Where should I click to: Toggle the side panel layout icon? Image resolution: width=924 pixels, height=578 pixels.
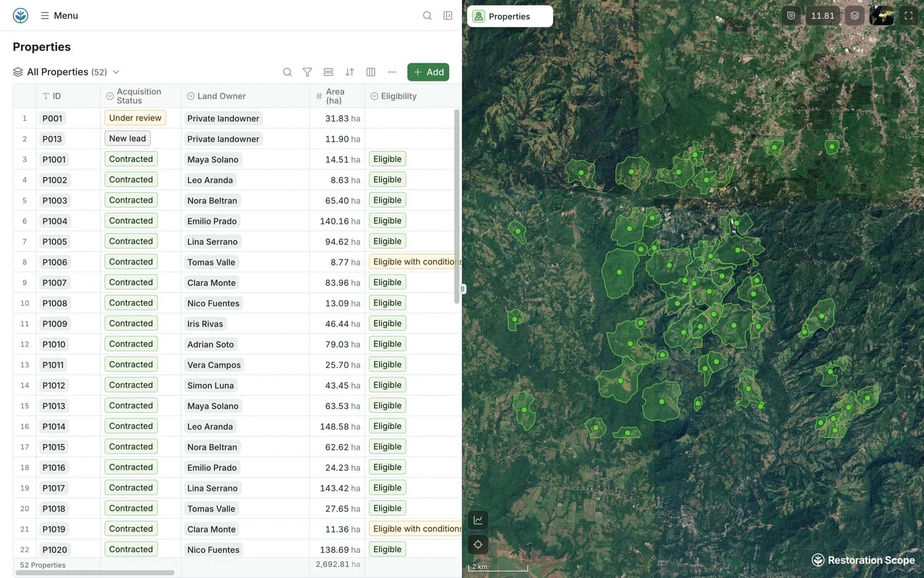tap(448, 15)
